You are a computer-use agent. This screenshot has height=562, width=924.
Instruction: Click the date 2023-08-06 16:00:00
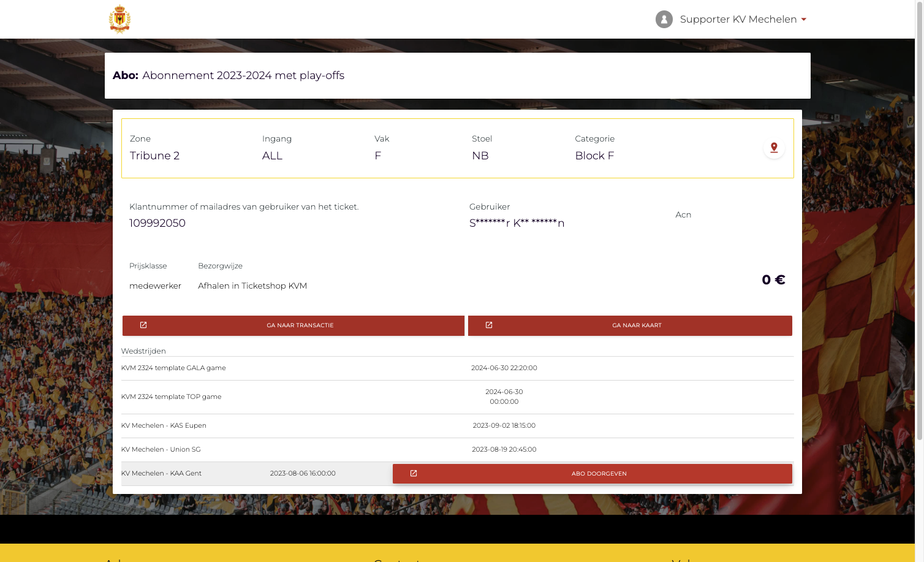[x=303, y=474]
